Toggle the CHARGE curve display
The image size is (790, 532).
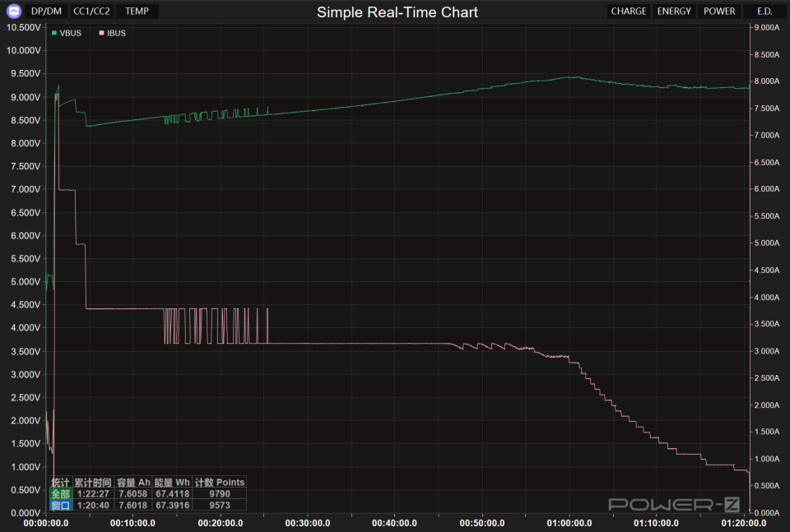[629, 11]
